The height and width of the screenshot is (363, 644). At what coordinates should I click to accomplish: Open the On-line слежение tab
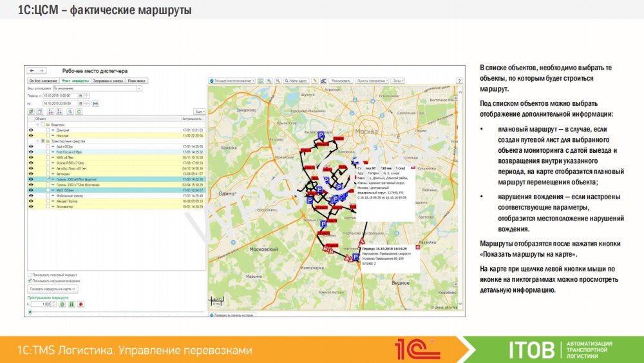click(x=42, y=81)
